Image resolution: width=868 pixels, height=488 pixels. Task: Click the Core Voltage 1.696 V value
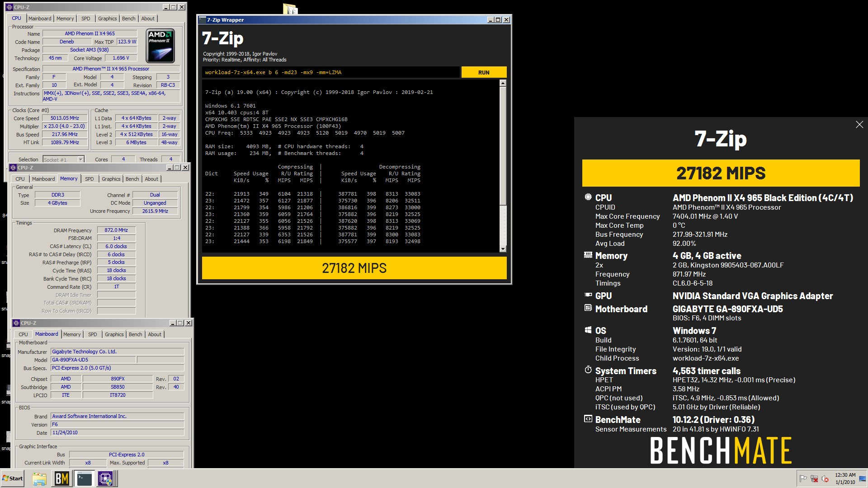pyautogui.click(x=121, y=58)
